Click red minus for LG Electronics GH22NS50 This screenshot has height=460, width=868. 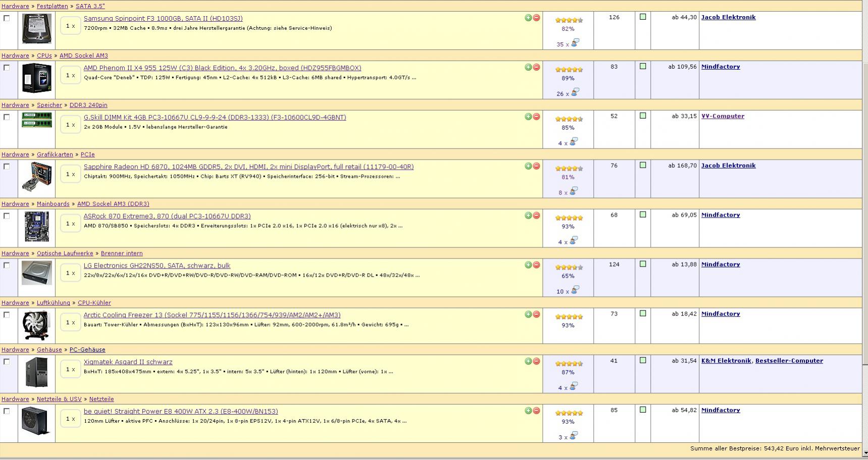pyautogui.click(x=536, y=265)
